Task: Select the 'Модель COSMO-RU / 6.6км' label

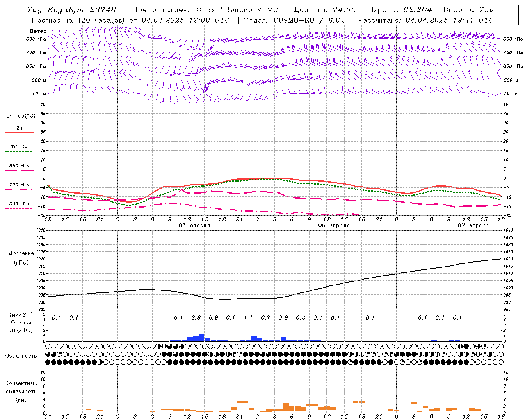Action: pyautogui.click(x=296, y=20)
